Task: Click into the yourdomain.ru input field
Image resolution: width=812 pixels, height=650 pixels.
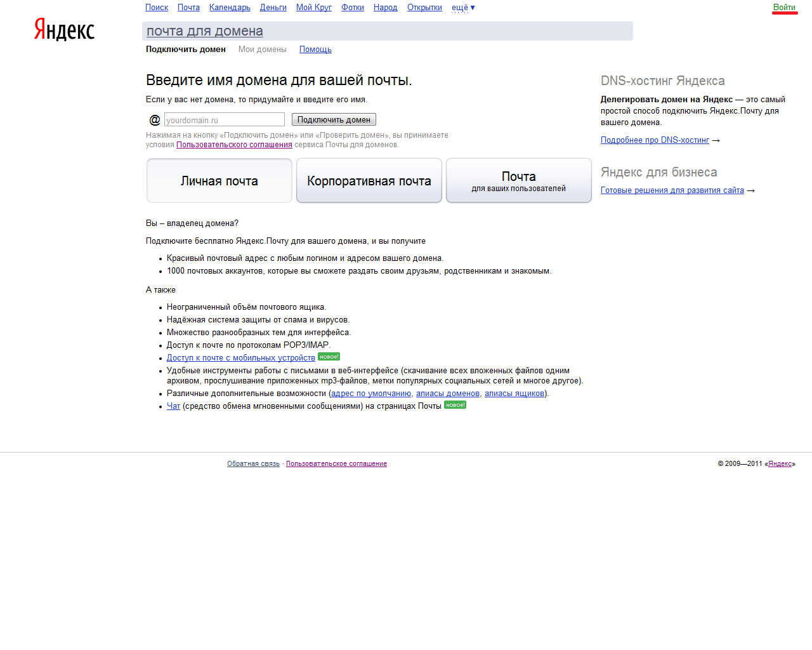Action: pyautogui.click(x=224, y=120)
